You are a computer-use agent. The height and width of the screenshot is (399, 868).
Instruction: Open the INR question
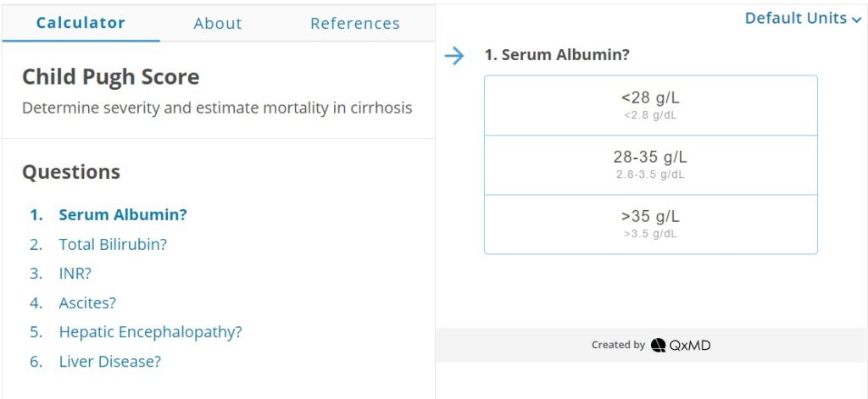click(75, 274)
